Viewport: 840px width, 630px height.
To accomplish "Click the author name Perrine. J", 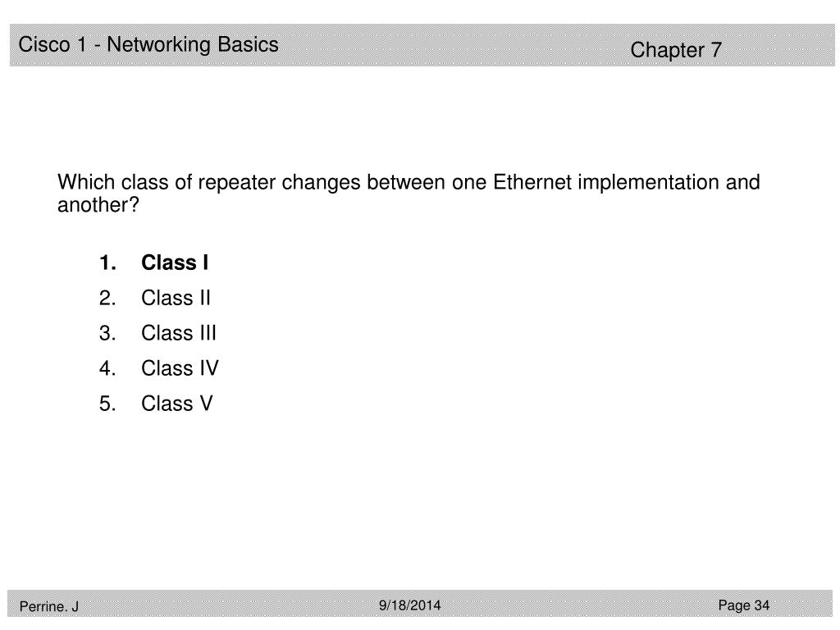I will click(x=48, y=606).
